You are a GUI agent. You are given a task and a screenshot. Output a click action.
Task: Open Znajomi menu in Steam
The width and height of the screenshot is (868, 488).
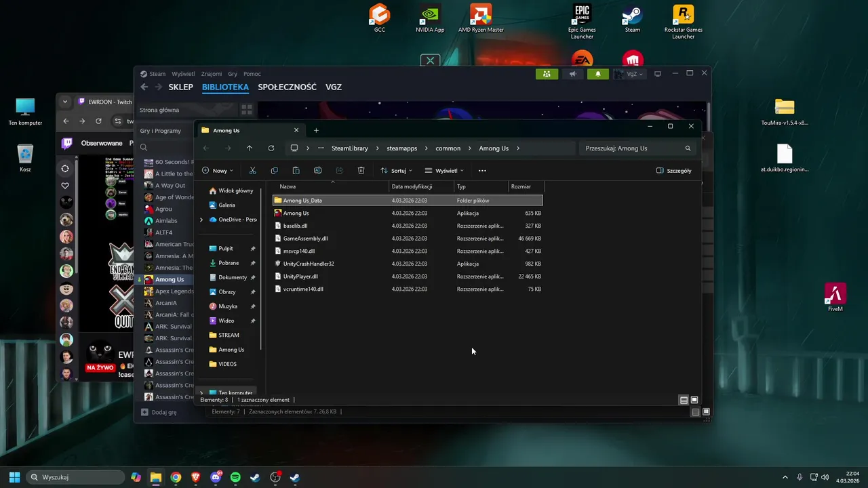(212, 74)
